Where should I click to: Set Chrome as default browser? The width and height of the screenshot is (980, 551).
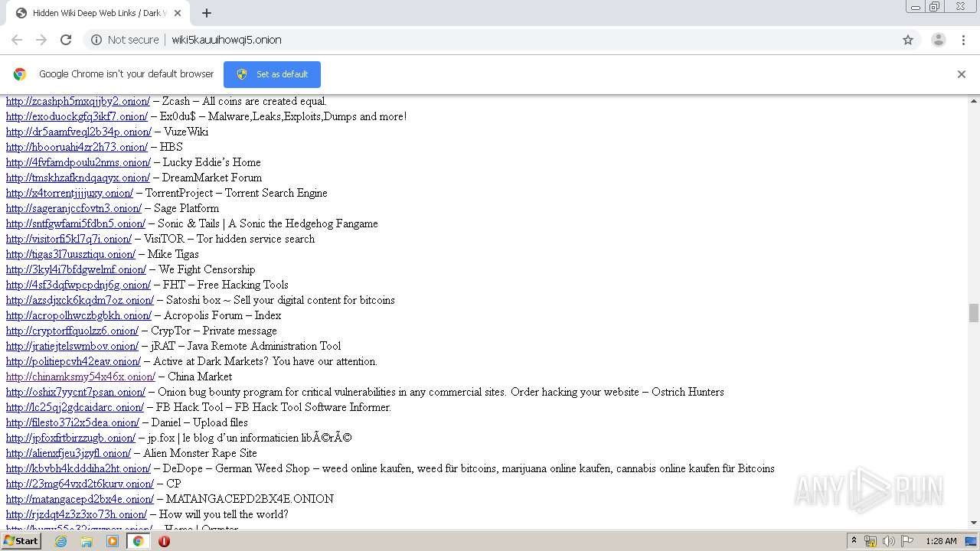(272, 74)
